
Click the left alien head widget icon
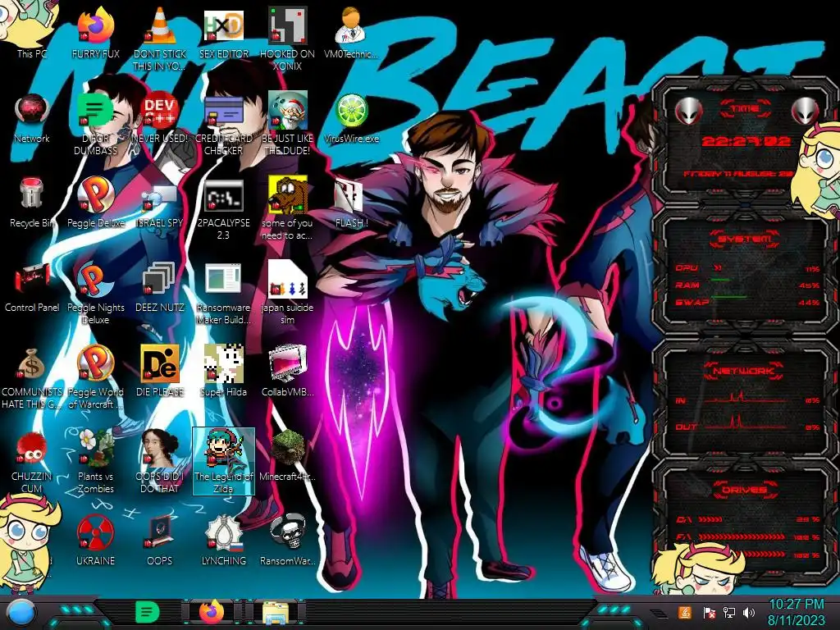tap(688, 112)
